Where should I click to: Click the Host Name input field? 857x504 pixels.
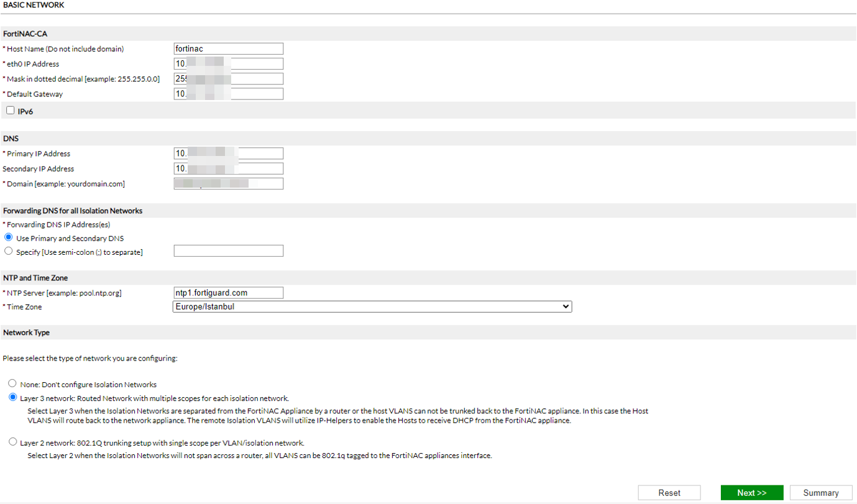point(228,49)
